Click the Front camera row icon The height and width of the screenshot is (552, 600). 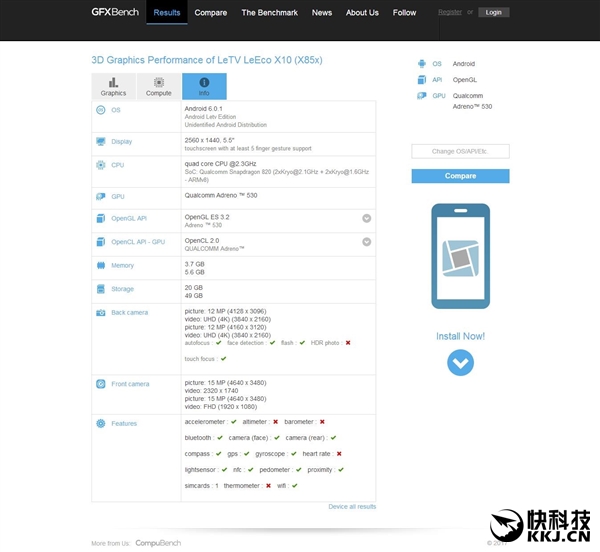[101, 384]
